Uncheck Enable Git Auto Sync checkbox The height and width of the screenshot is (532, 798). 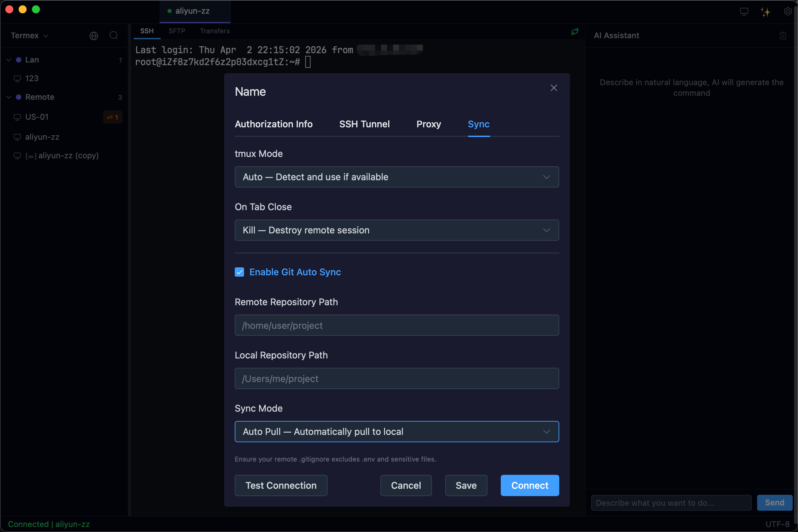(x=239, y=272)
